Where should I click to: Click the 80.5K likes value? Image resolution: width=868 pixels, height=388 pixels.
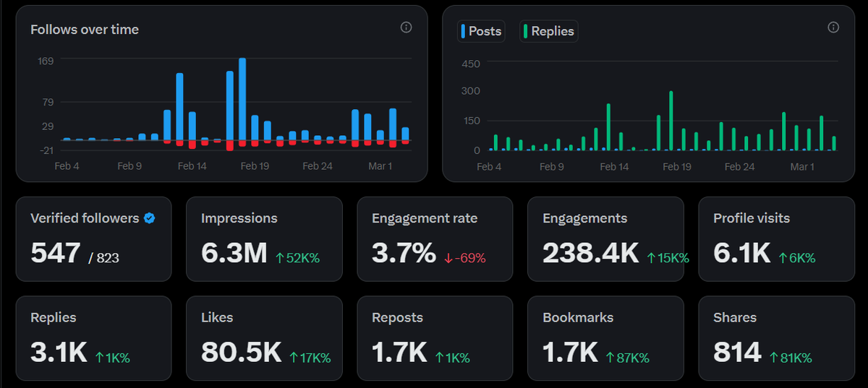point(242,352)
